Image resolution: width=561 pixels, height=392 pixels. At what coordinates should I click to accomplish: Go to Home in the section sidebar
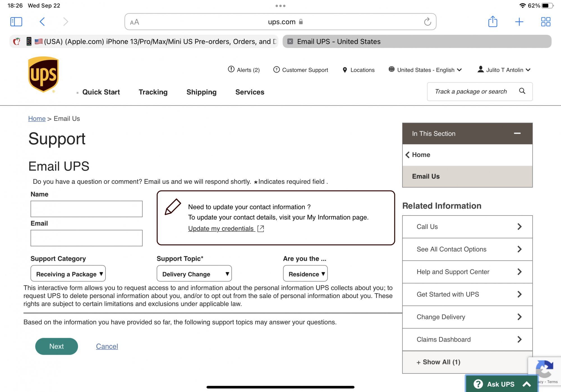467,155
